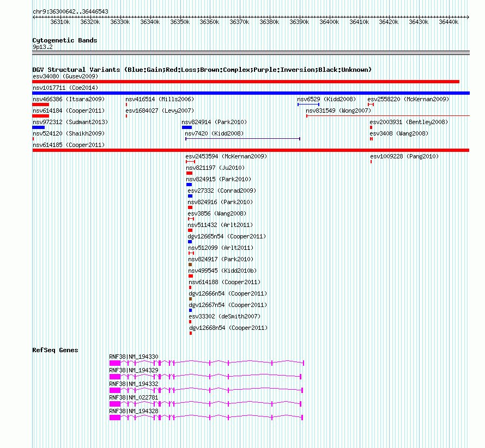
Task: Click the 36350k ruler tick label
Action: click(x=180, y=22)
